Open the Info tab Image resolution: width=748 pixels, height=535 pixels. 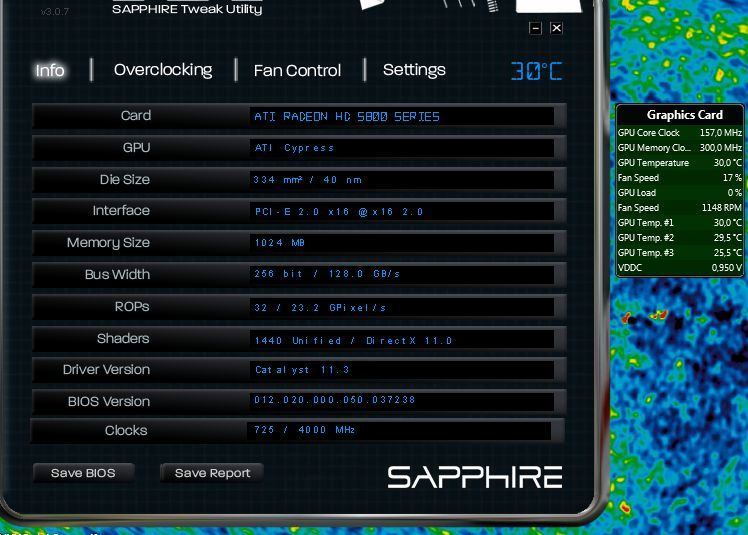tap(50, 71)
